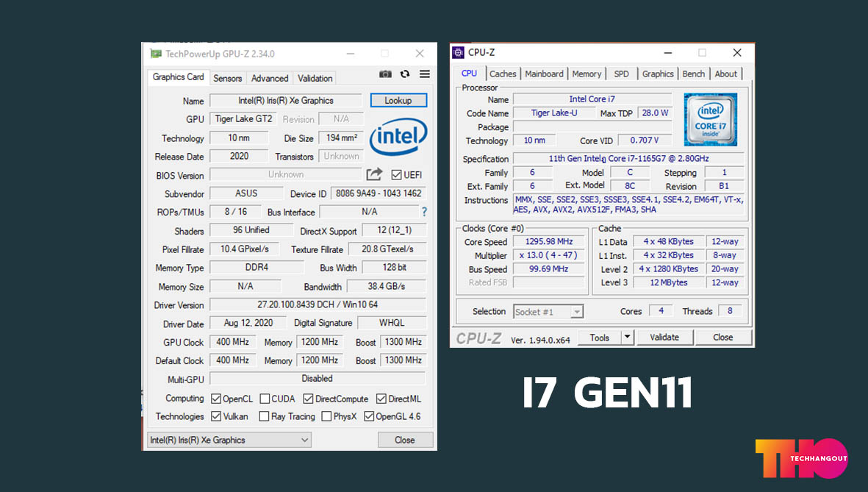Click the Core VID value 0.707 V
The width and height of the screenshot is (868, 492).
[x=645, y=140]
